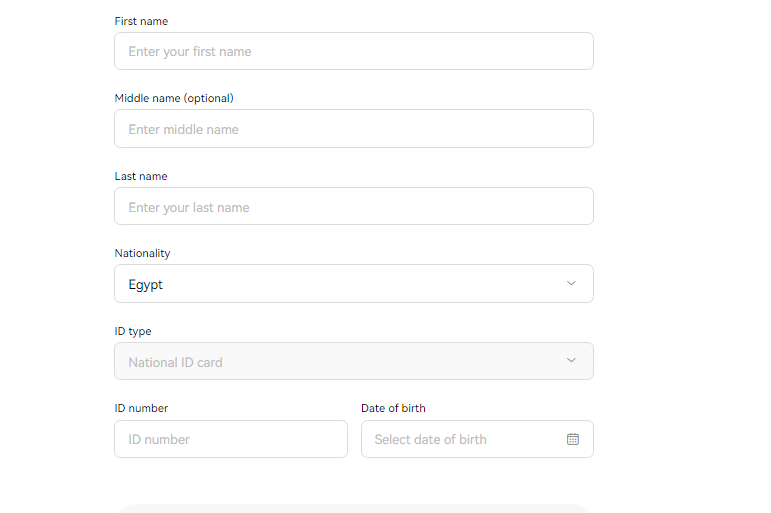Viewport: 771px width, 513px height.
Task: Click the 'Date of birth' label
Action: 393,408
